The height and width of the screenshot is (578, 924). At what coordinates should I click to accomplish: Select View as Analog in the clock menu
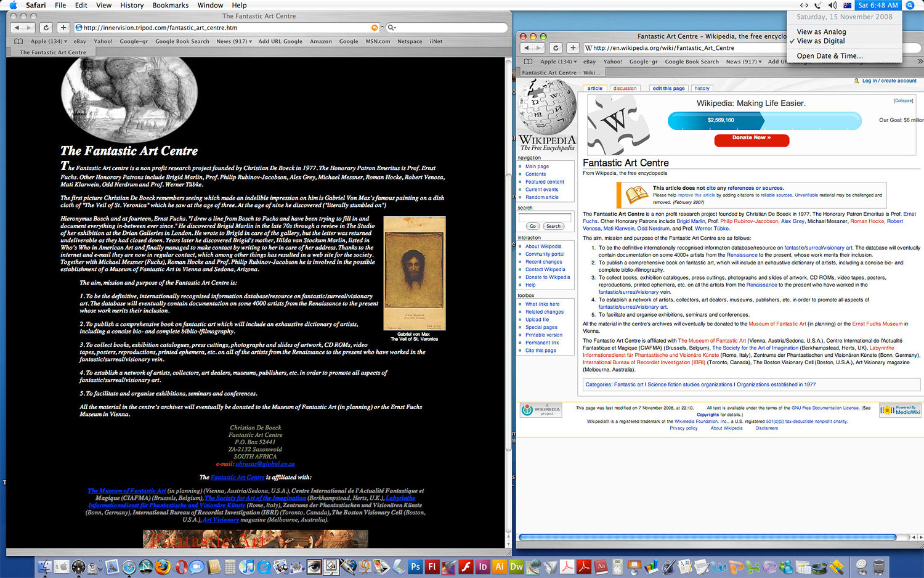click(x=845, y=31)
